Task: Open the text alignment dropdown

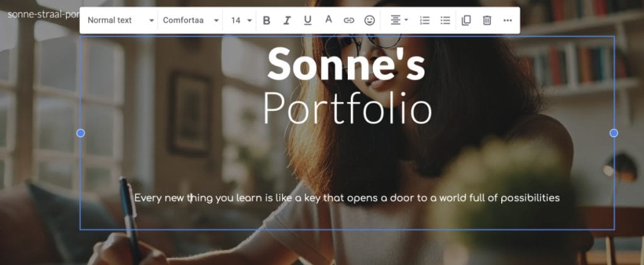Action: point(399,20)
